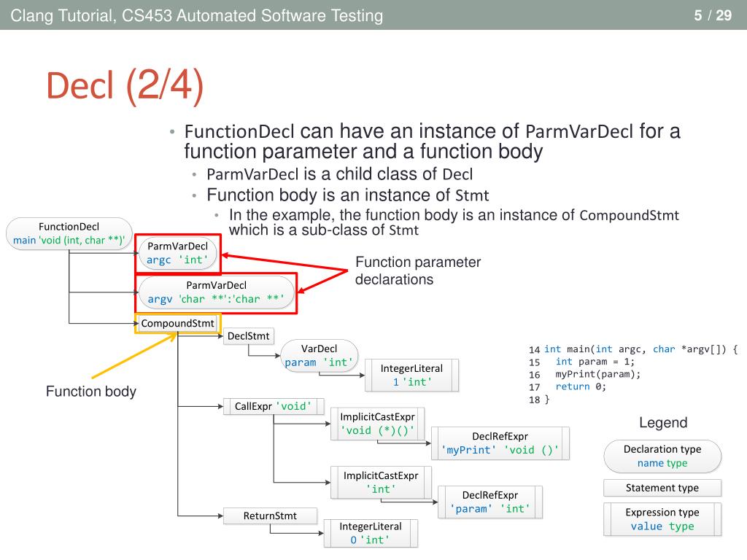747x560 pixels.
Task: Click the bullet 'ParmVarDecl is a child class of Decl'
Action: coord(340,174)
